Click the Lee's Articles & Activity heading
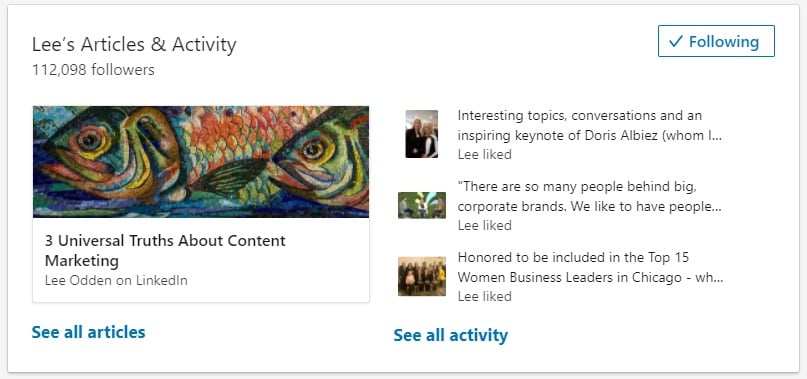The width and height of the screenshot is (807, 379). [x=134, y=45]
